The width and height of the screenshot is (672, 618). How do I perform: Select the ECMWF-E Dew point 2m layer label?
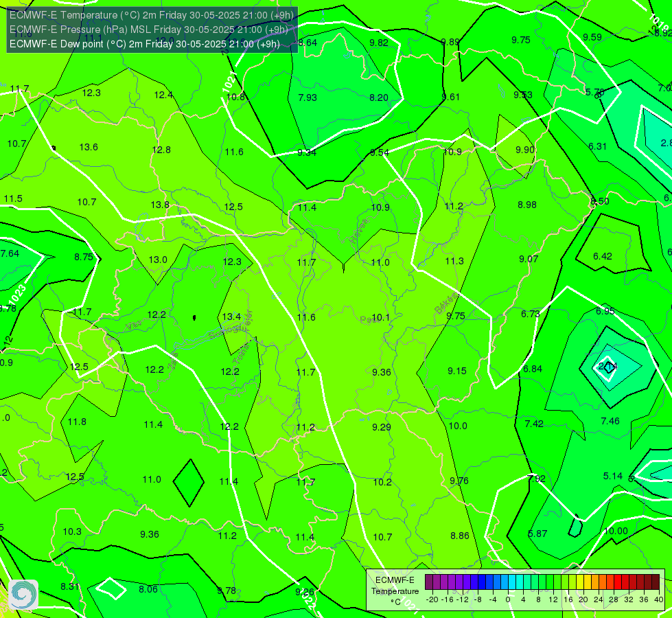pos(144,44)
